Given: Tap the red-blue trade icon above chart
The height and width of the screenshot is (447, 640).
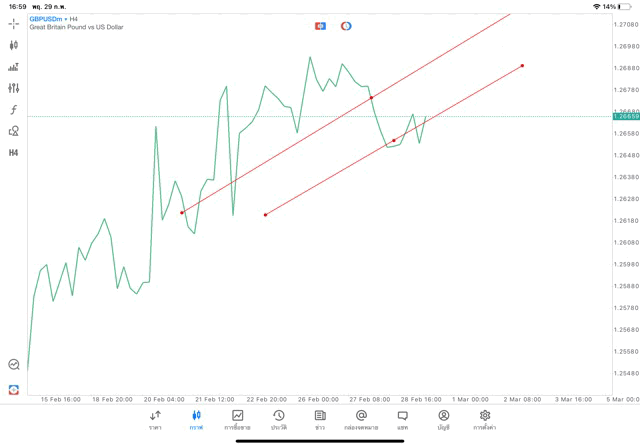Looking at the screenshot, I should pos(320,26).
